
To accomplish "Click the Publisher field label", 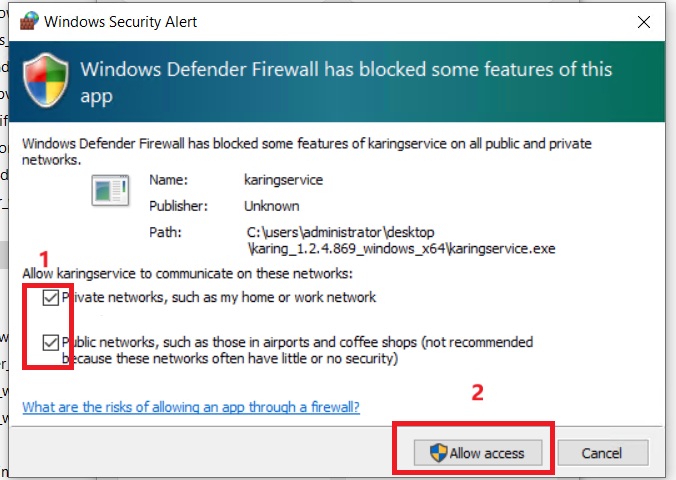I will click(x=178, y=206).
